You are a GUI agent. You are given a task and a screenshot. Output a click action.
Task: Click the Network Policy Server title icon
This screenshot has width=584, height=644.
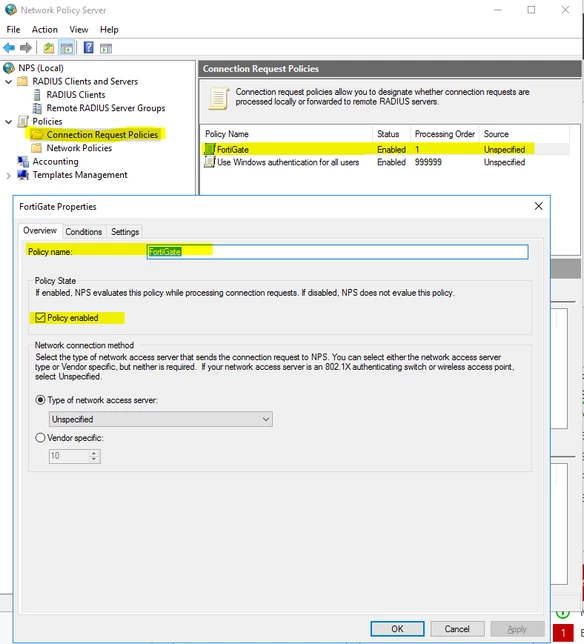11,10
